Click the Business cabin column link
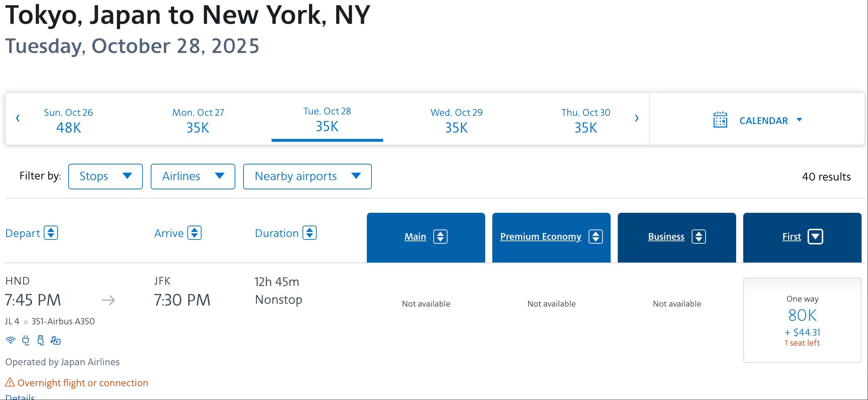Image resolution: width=868 pixels, height=400 pixels. (666, 237)
